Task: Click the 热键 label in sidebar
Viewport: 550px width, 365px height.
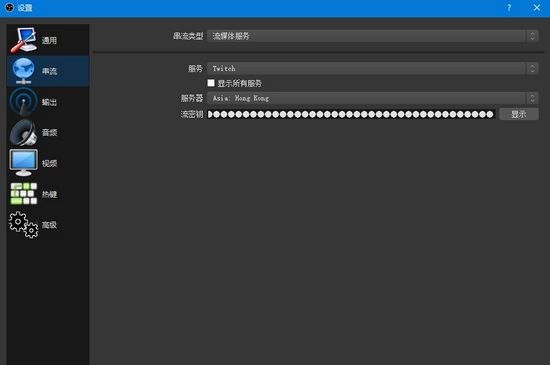Action: pyautogui.click(x=49, y=194)
